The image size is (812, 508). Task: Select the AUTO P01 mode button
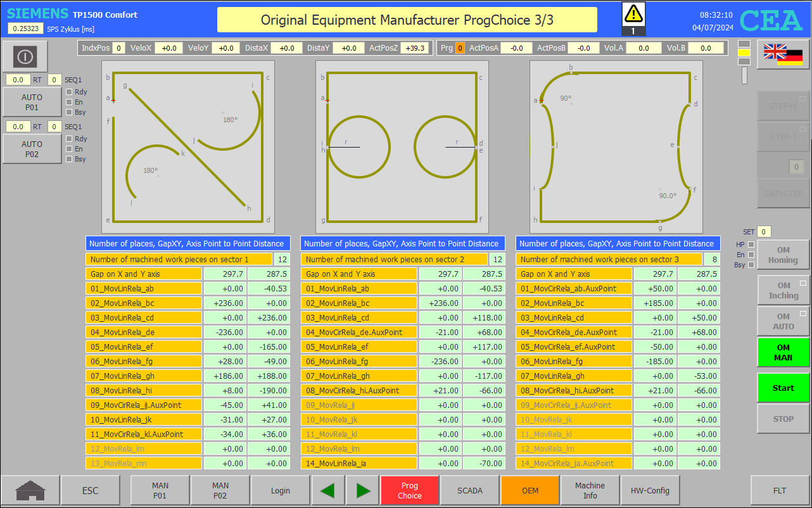[x=32, y=103]
